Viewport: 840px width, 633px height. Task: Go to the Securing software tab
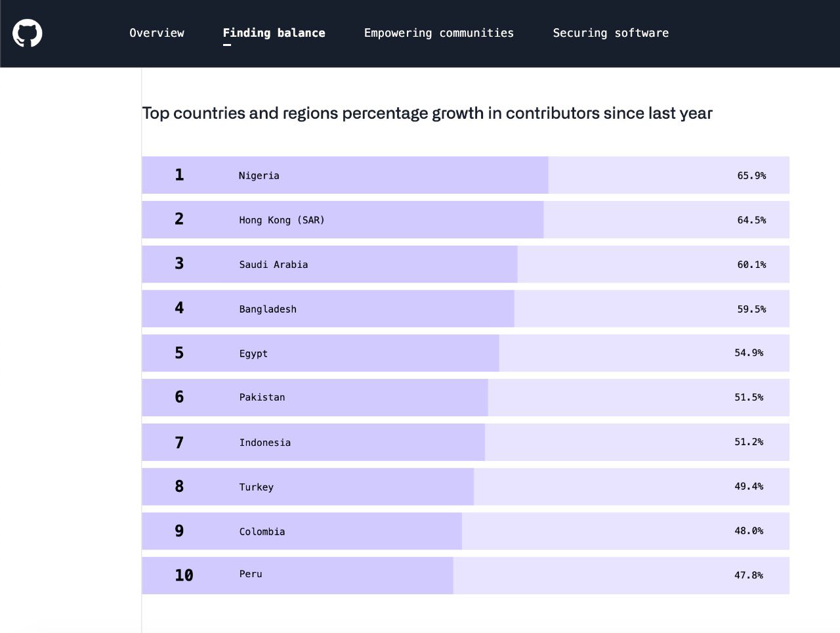pos(610,33)
